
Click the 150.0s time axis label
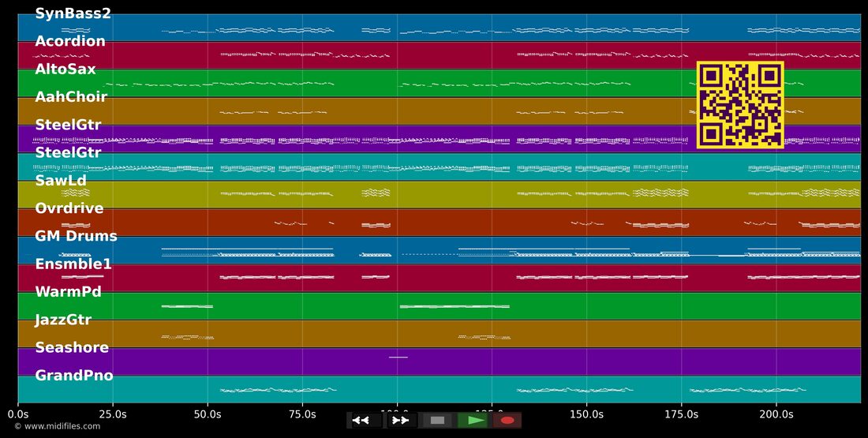586,414
